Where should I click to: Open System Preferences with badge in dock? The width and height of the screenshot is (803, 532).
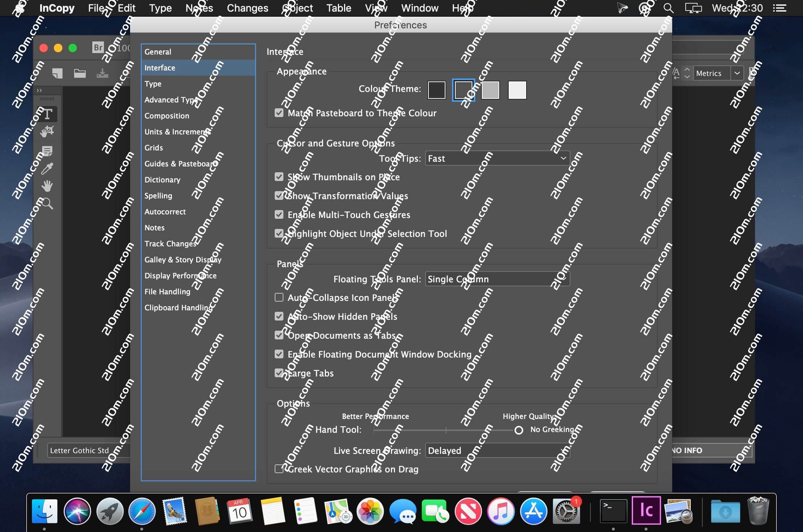point(566,511)
